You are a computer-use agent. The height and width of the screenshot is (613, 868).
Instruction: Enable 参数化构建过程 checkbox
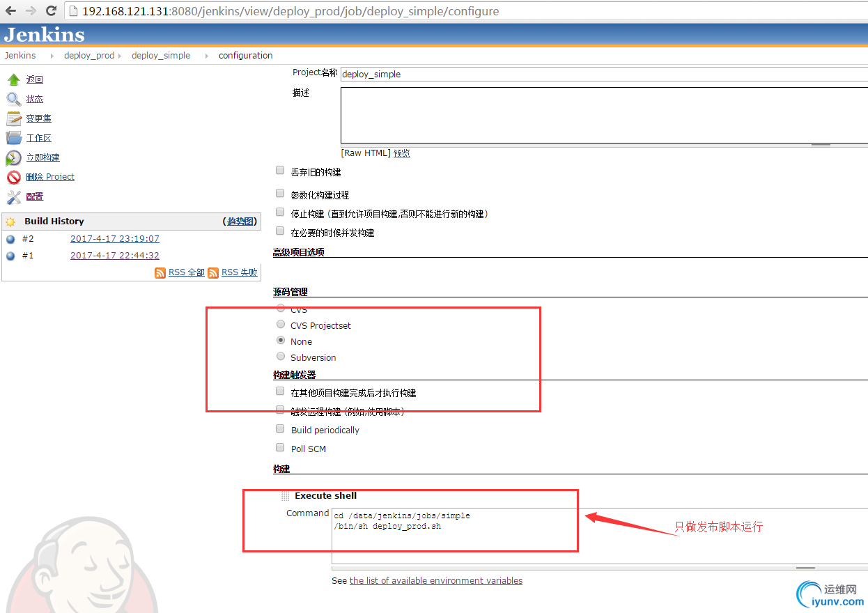click(280, 193)
